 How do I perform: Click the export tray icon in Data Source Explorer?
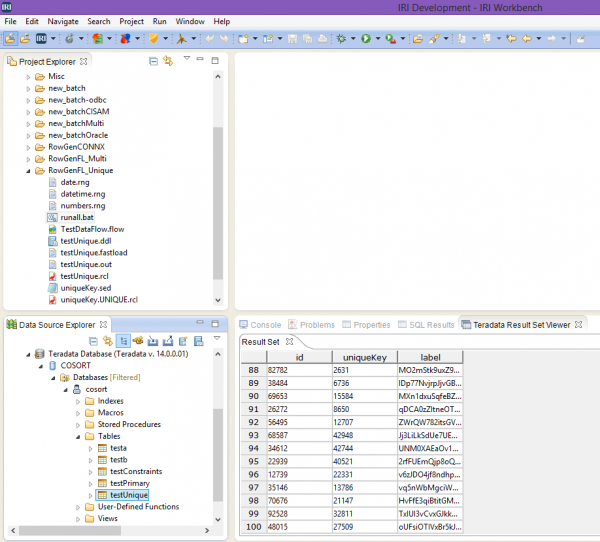168,341
